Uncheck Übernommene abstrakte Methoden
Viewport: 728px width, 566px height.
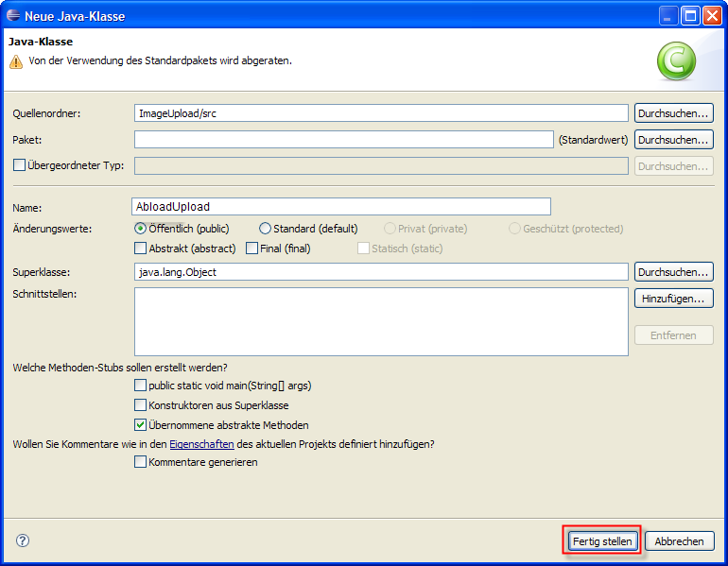point(141,425)
